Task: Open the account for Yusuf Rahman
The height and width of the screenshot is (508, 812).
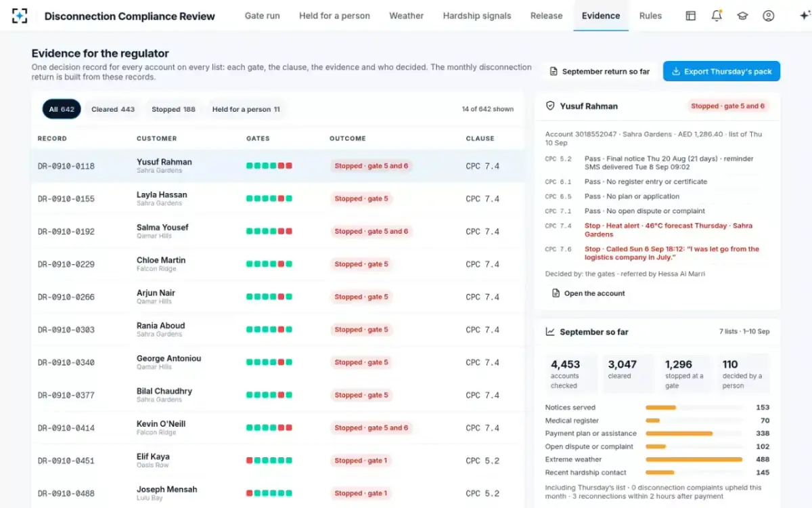Action: (x=588, y=293)
